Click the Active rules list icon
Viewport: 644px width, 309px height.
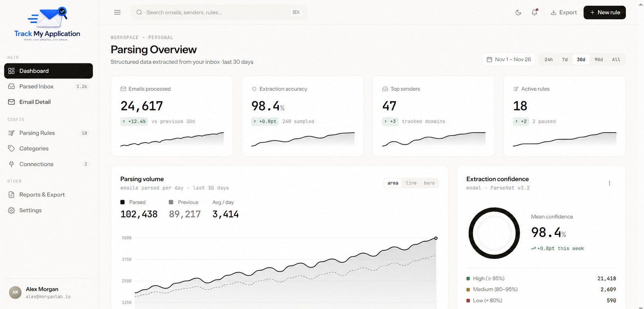pyautogui.click(x=516, y=89)
